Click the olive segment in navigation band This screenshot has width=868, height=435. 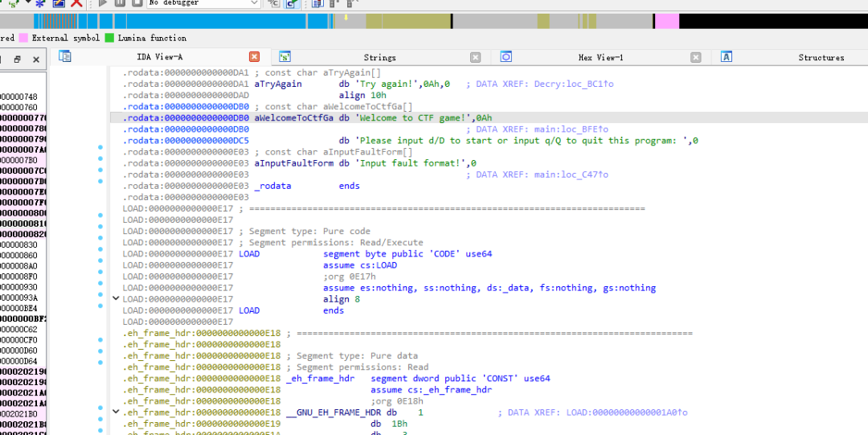(x=408, y=21)
